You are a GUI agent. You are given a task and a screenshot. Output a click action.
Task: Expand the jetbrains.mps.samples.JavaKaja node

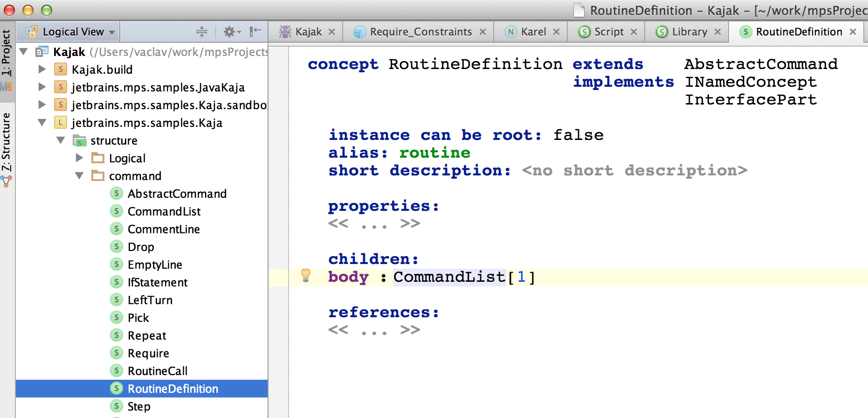(42, 87)
